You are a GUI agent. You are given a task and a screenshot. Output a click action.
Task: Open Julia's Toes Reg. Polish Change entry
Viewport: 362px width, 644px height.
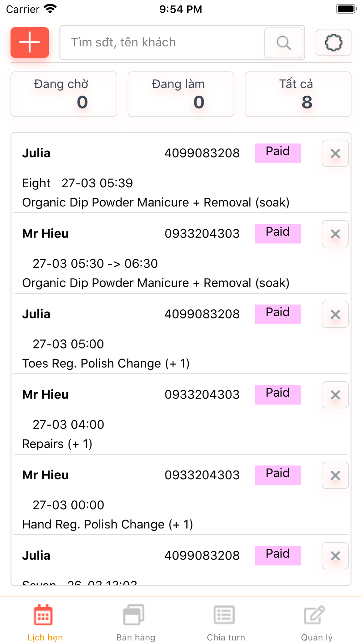tap(106, 363)
